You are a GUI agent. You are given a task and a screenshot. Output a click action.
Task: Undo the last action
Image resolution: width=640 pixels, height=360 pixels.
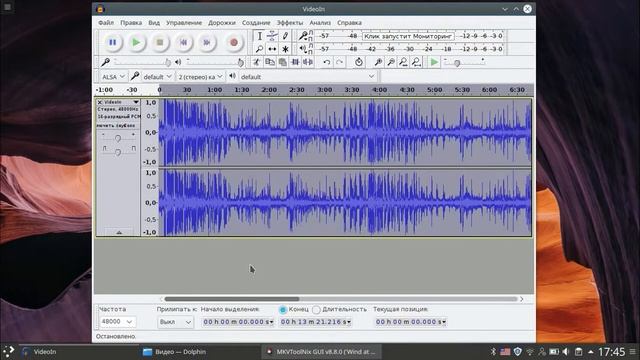pos(327,62)
